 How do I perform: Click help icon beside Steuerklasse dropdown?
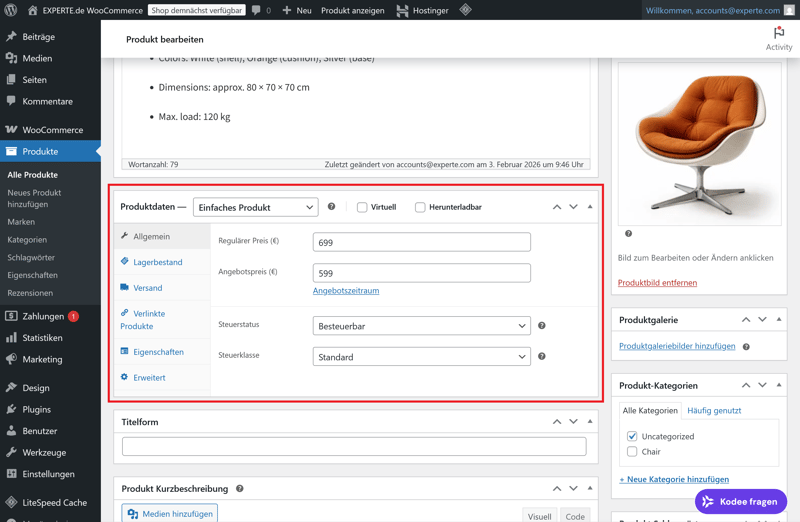[542, 356]
